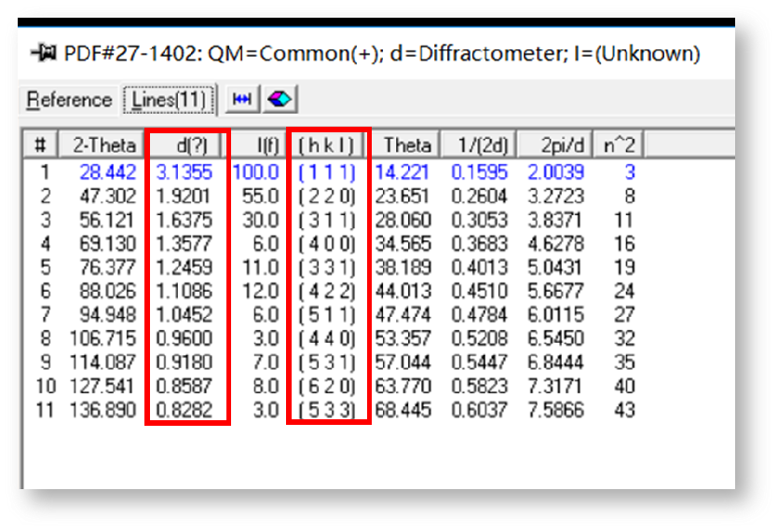Click the 2-Theta column header
778x532 pixels.
pyautogui.click(x=102, y=145)
